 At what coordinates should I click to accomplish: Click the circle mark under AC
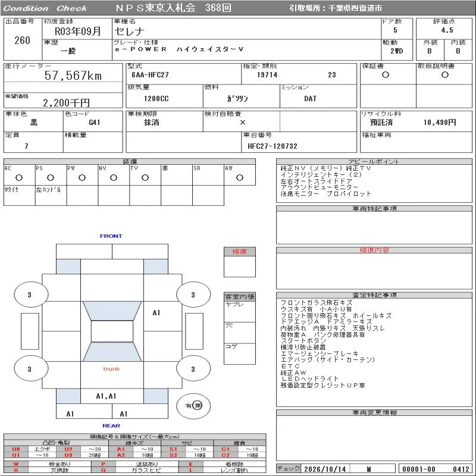pyautogui.click(x=19, y=177)
